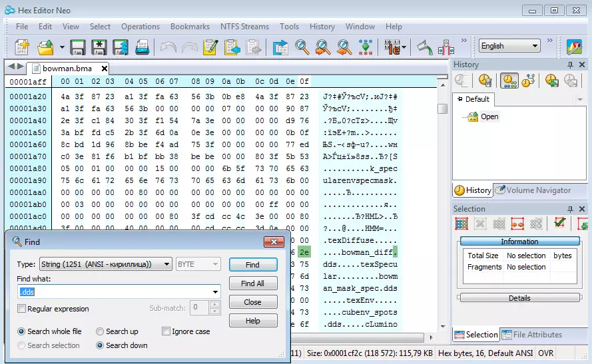
Task: Click the fill bucket toolbar icon
Action: click(x=425, y=47)
